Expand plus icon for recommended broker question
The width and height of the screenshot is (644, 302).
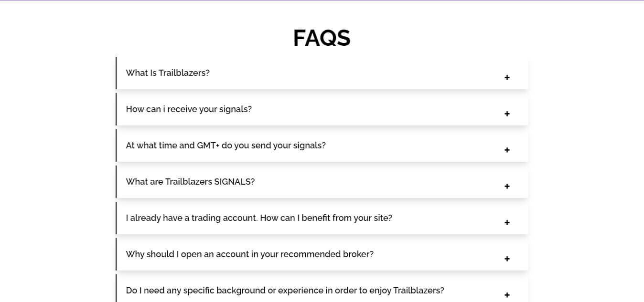pos(507,259)
